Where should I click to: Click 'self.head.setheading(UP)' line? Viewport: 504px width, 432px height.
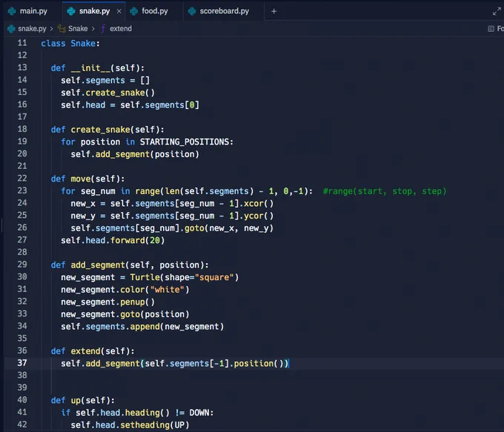click(x=130, y=425)
